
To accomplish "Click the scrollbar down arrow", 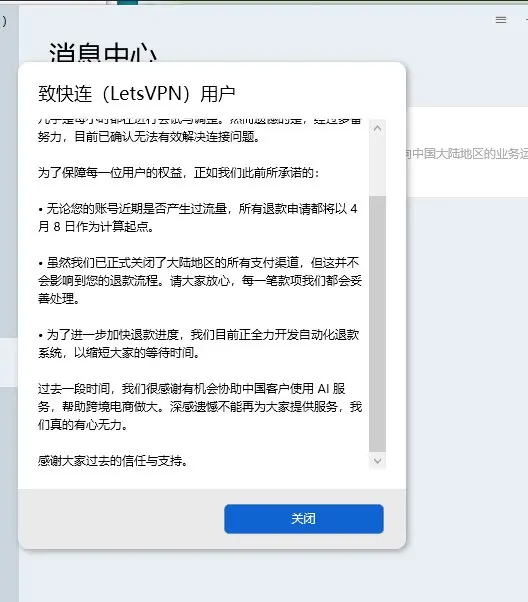I will pyautogui.click(x=377, y=461).
